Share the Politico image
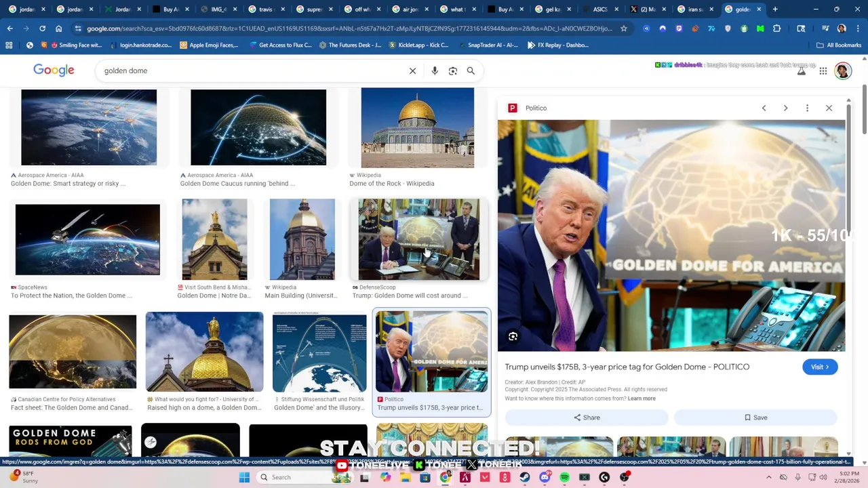 [587, 418]
